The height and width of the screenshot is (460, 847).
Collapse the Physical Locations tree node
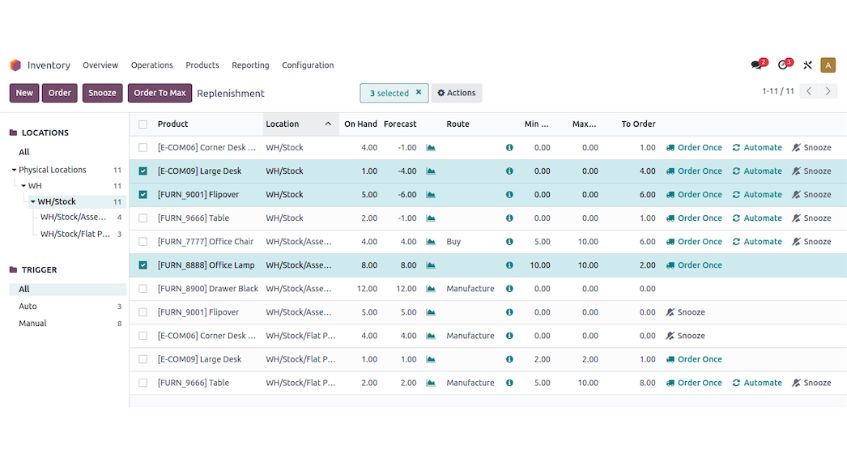click(x=14, y=170)
